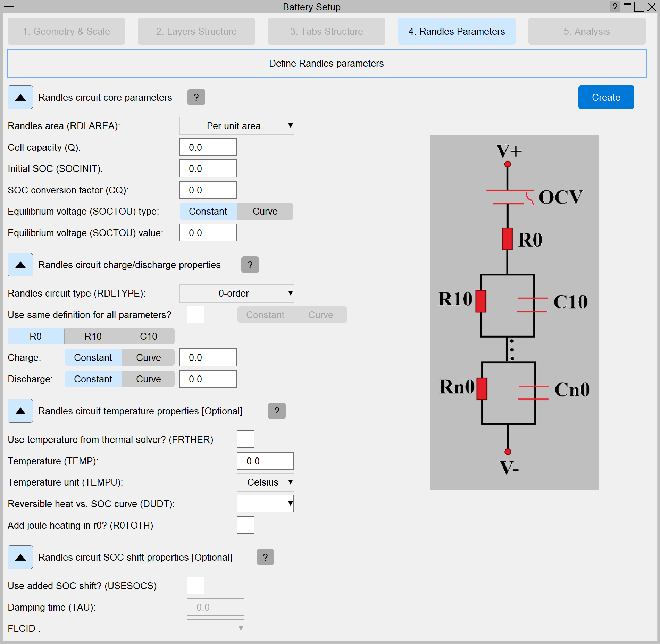Tick 'Use same definition for all parameters' checkbox
This screenshot has height=644, width=661.
(x=195, y=315)
